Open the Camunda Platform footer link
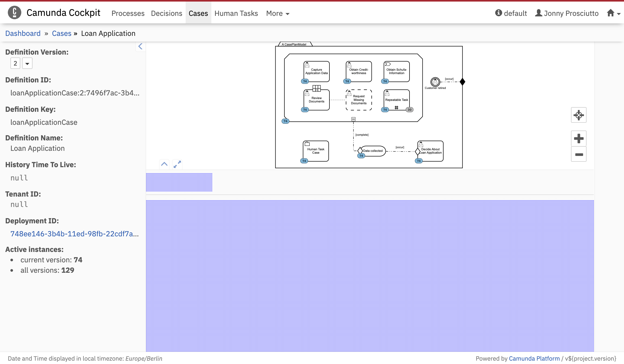The height and width of the screenshot is (364, 624). click(534, 358)
